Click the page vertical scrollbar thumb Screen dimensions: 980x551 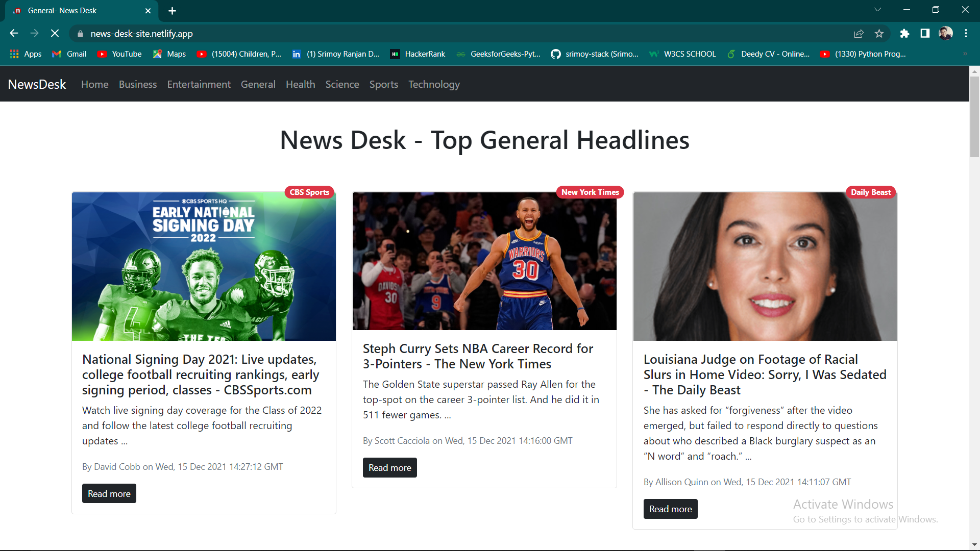974,116
